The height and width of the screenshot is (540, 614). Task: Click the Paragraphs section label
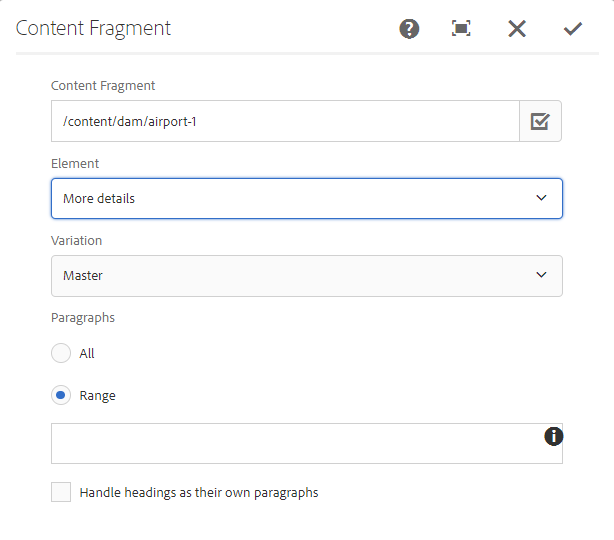[x=83, y=317]
